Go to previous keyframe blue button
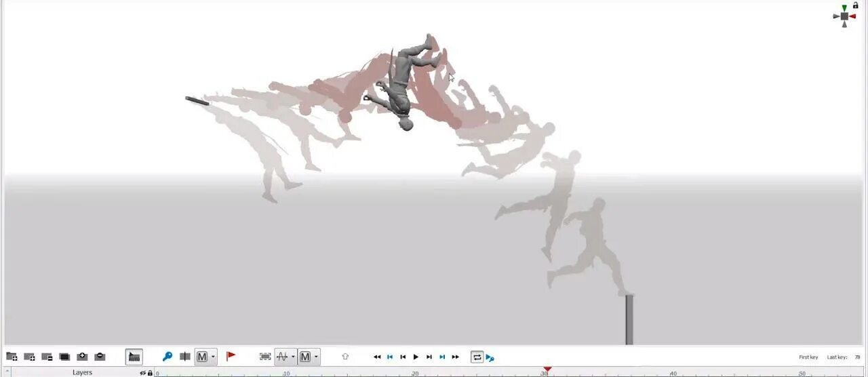Screen dimensions: 868x377 pyautogui.click(x=390, y=357)
